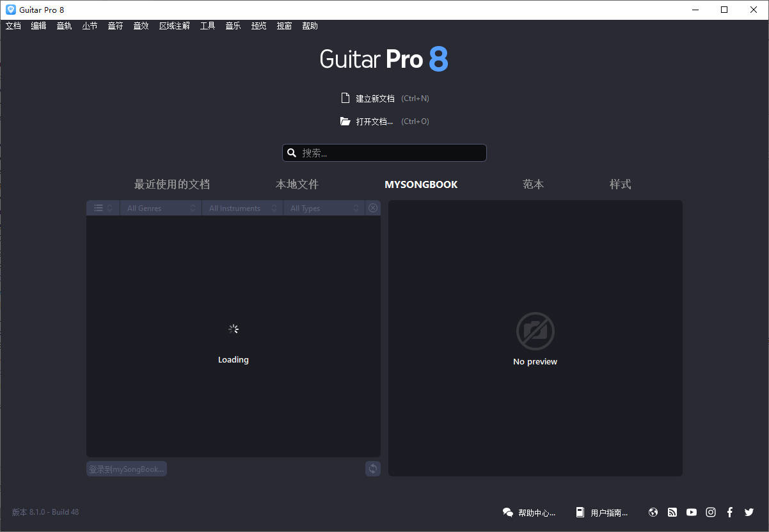Viewport: 769px width, 532px height.
Task: Switch to the 范本 tab
Action: coord(534,184)
